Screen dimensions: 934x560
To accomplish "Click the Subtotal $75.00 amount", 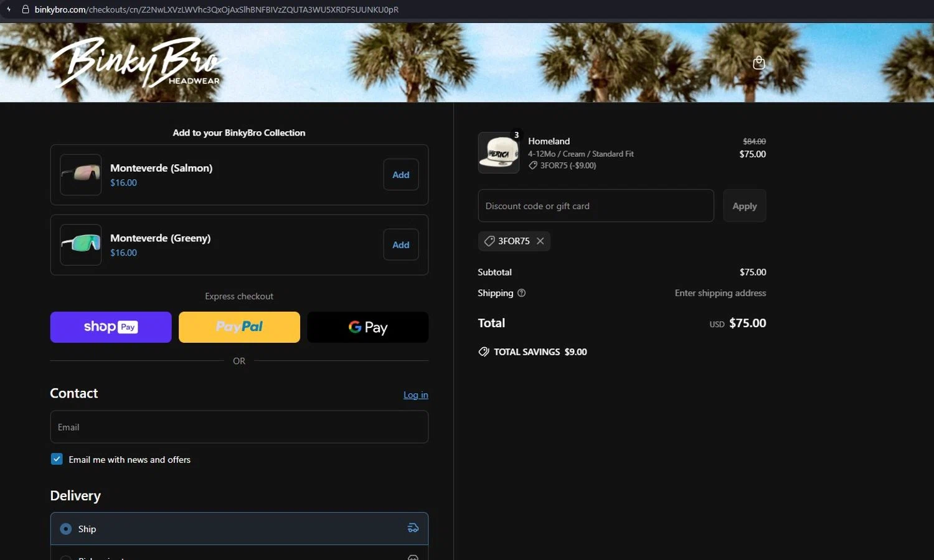I will tap(753, 272).
